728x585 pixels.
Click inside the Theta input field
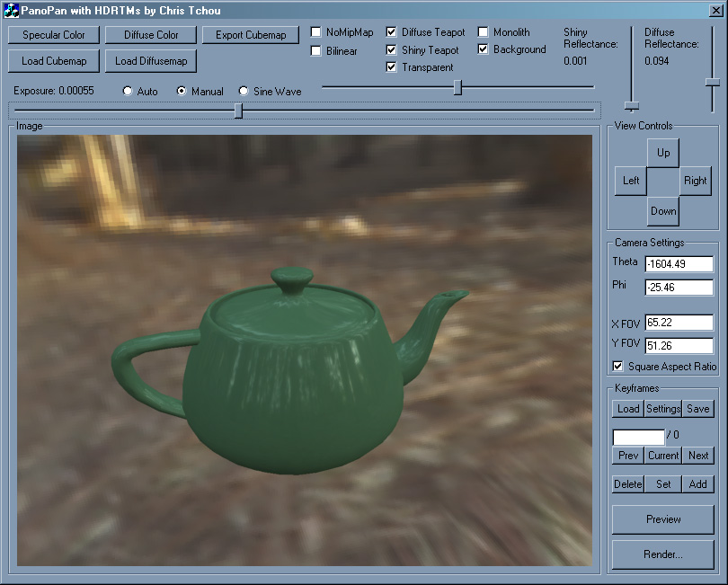678,263
